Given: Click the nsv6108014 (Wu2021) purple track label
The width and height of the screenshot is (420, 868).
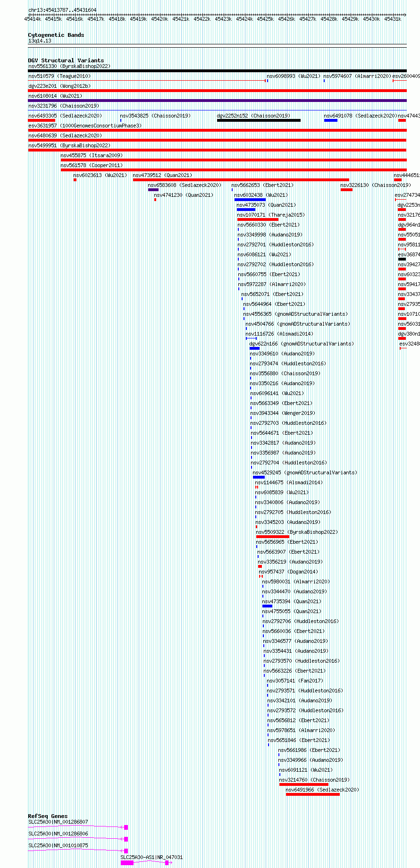Looking at the screenshot, I should (x=55, y=96).
